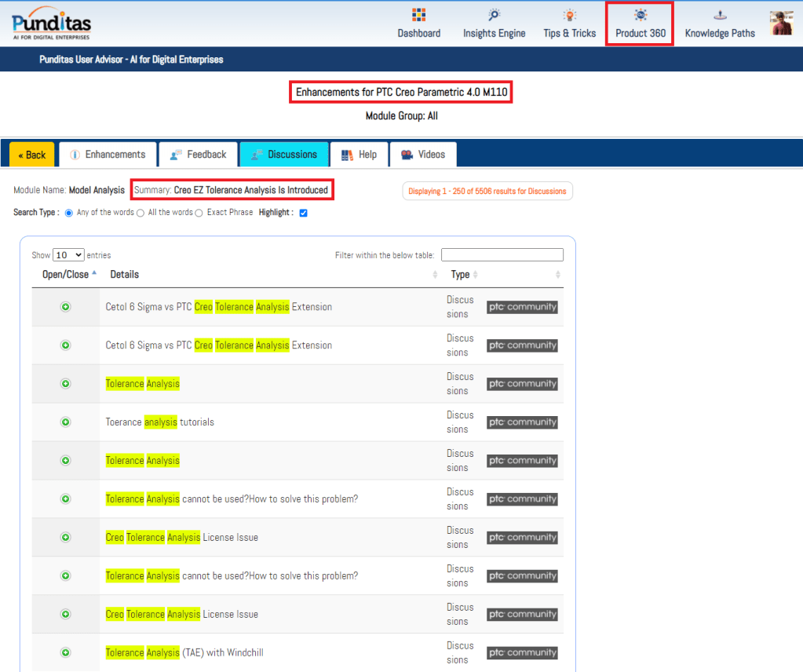The width and height of the screenshot is (803, 672).
Task: Click the Back button
Action: point(32,155)
